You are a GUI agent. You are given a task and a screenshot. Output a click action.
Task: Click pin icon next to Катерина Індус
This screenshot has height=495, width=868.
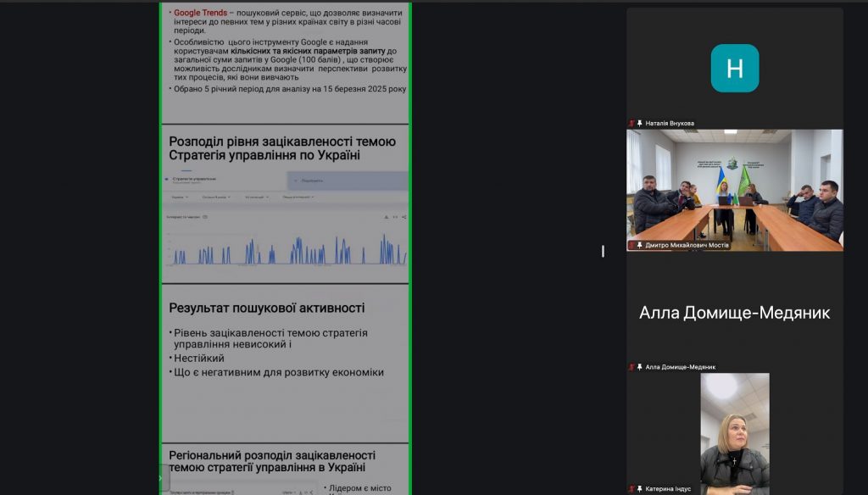[x=639, y=489]
